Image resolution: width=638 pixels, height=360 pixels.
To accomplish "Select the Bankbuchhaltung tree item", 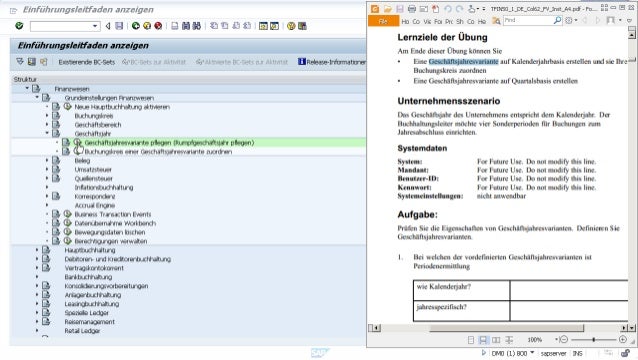I will pos(88,277).
